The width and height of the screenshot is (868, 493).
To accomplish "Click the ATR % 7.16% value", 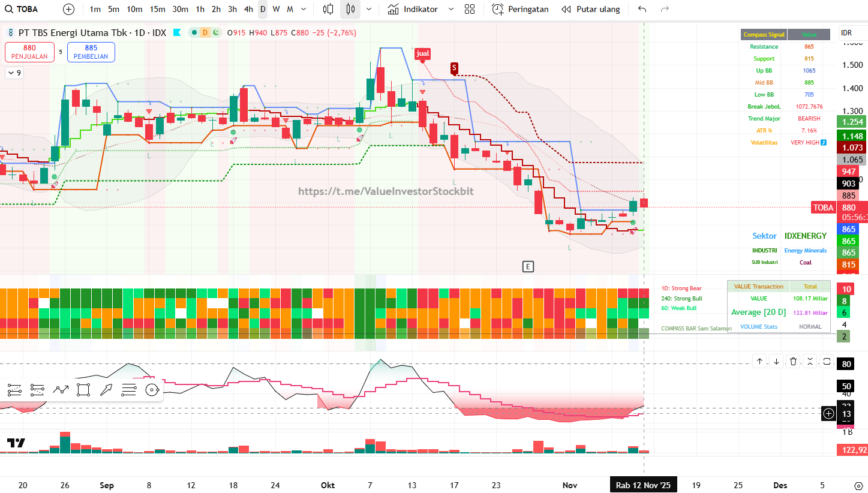I will (x=809, y=131).
